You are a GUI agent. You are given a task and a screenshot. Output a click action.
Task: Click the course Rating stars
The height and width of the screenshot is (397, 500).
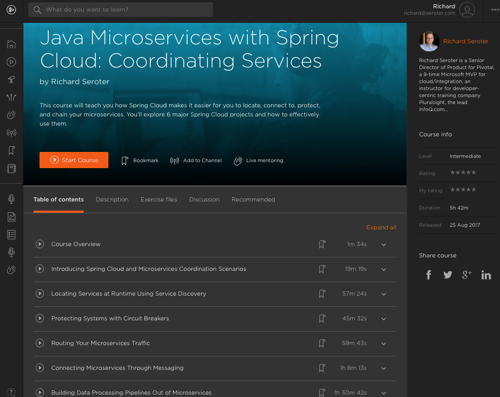[x=463, y=172]
